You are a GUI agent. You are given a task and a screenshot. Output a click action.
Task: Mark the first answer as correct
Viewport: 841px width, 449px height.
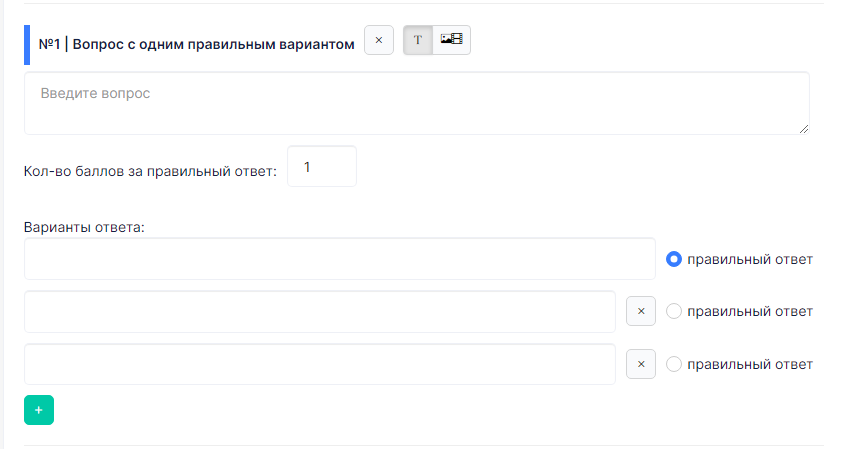click(674, 260)
